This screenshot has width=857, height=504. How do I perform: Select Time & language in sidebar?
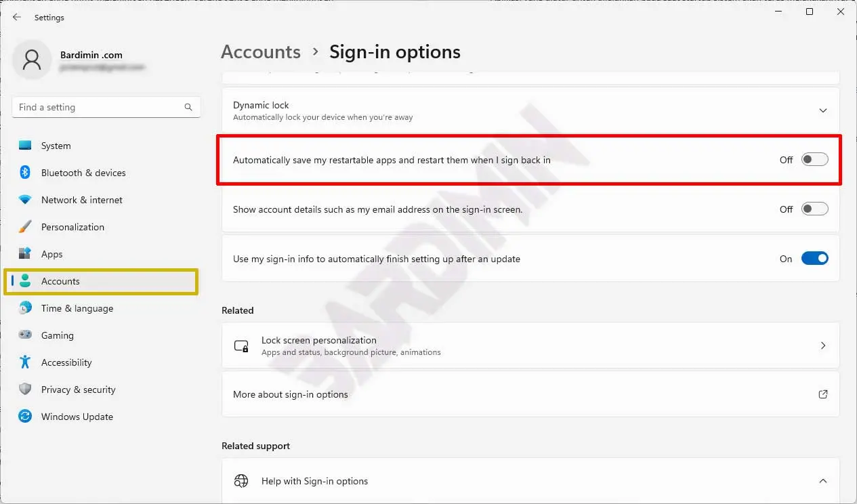(x=77, y=308)
